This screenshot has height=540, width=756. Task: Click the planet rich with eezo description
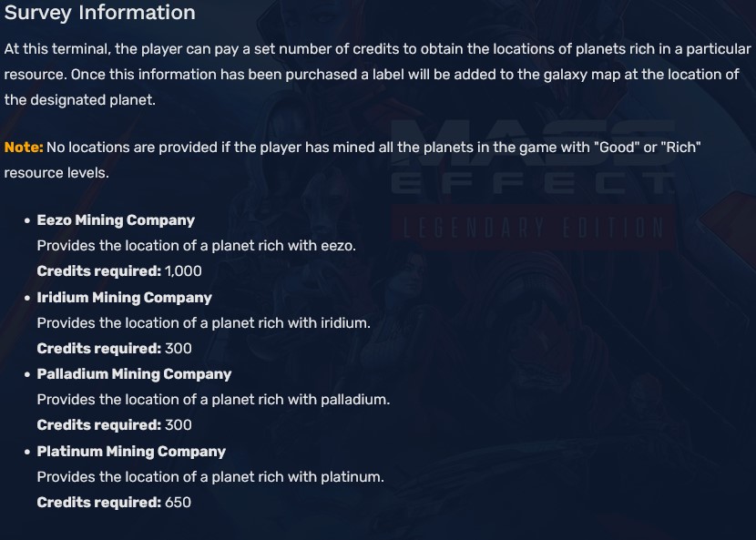[196, 246]
